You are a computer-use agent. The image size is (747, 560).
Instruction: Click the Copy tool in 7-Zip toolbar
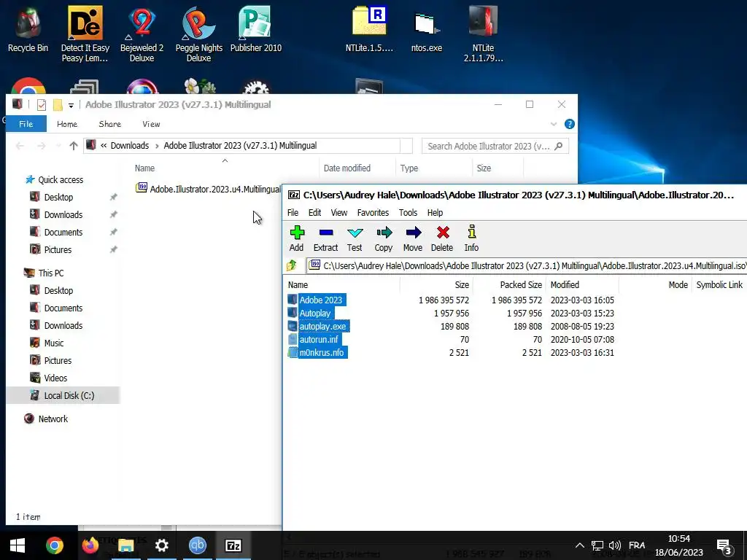pos(384,238)
